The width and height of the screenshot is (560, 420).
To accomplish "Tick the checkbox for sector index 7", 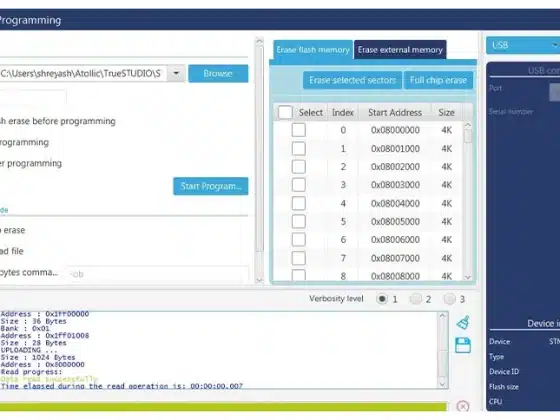I will click(x=299, y=258).
